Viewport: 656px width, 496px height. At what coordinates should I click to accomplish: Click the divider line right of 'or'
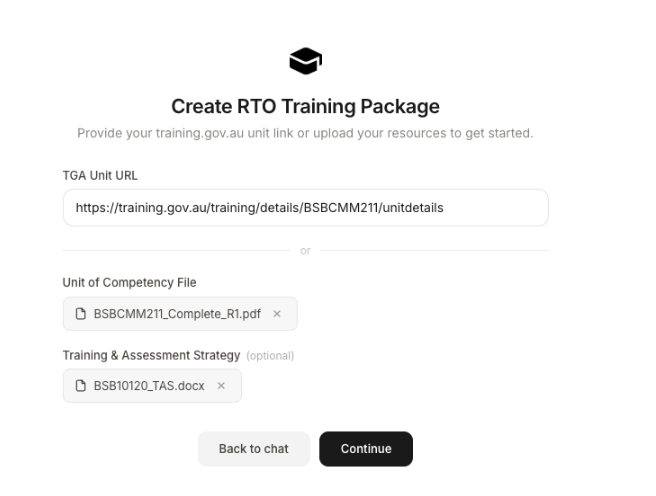(x=435, y=251)
